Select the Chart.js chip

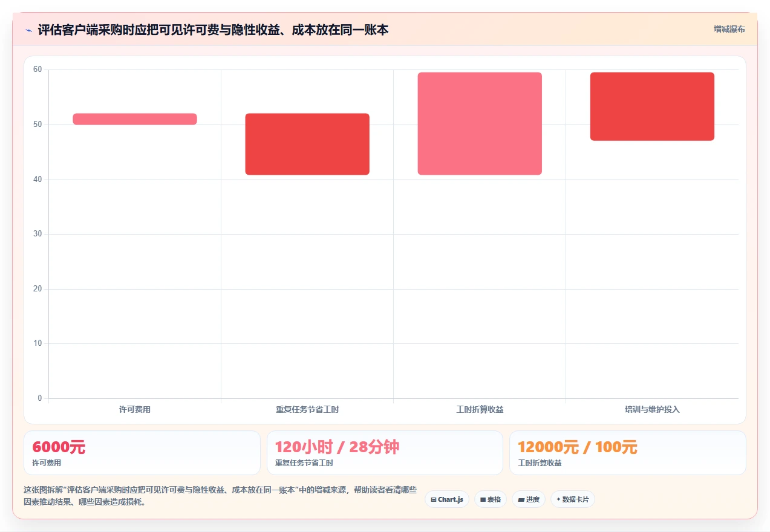[x=447, y=499]
